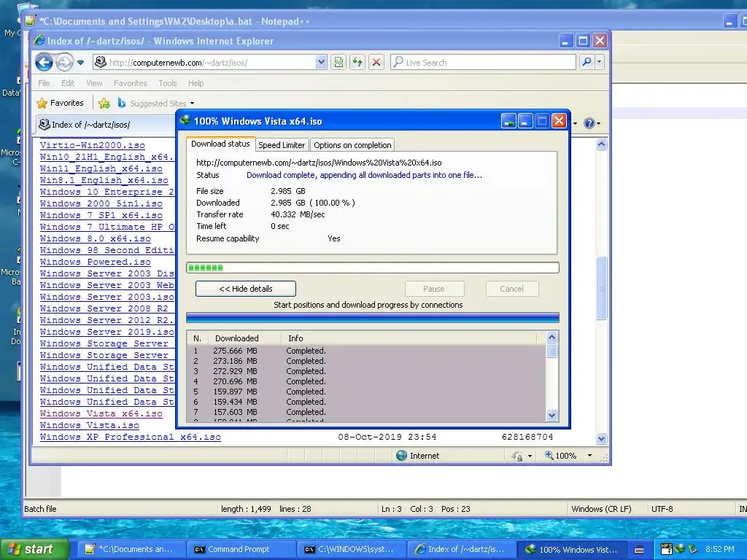Select the Index of /~dartz/isos/ tab
The width and height of the screenshot is (747, 560).
point(105,125)
